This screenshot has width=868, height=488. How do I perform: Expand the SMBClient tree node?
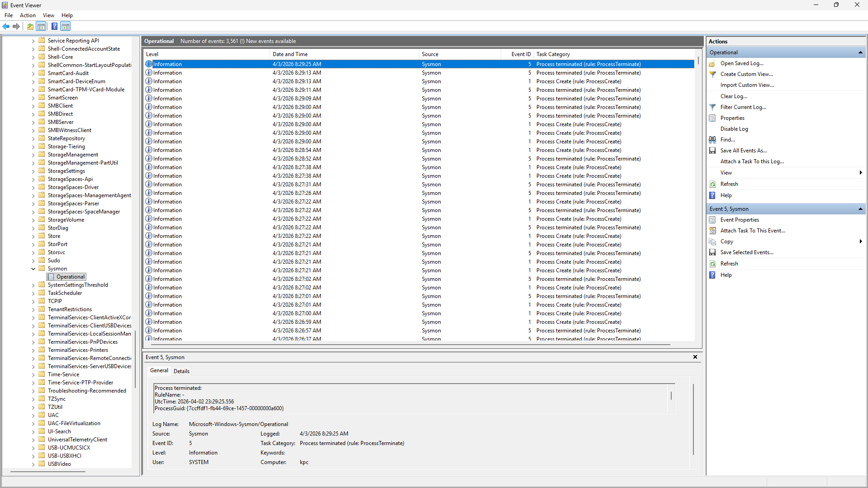33,106
